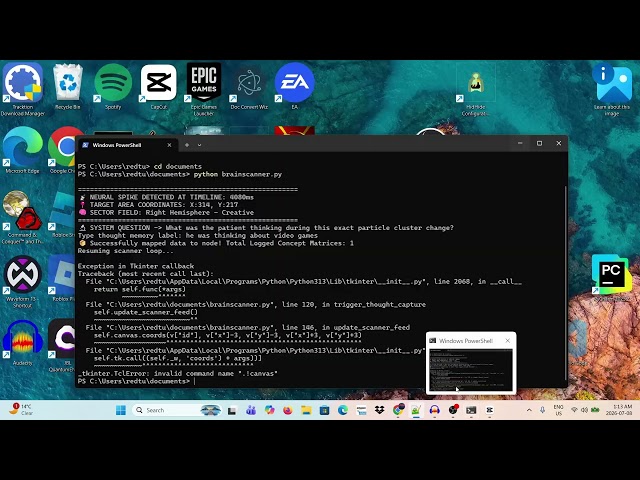The image size is (640, 480).
Task: Launch the Command & Conquer desktop shortcut
Action: [x=22, y=218]
